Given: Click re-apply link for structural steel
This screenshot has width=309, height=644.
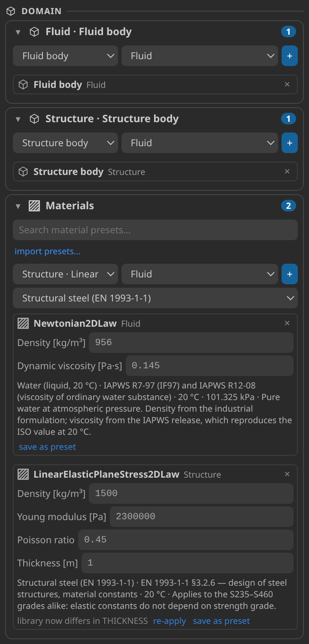Looking at the screenshot, I should click(170, 621).
